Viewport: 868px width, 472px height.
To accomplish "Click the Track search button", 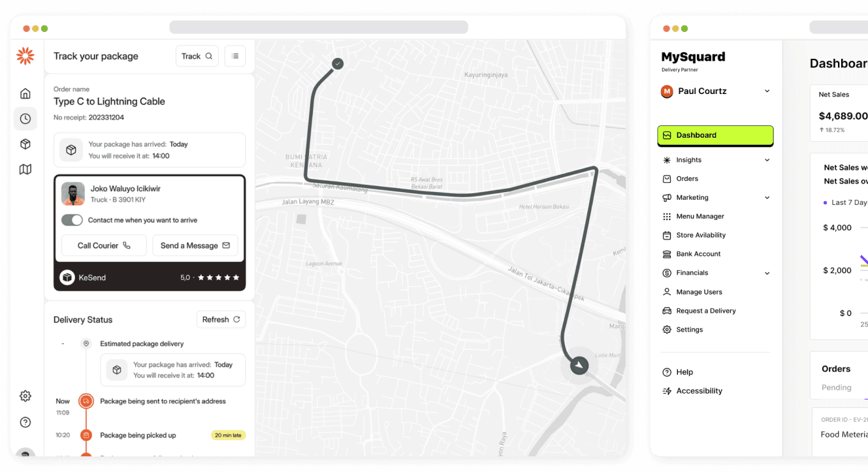I will click(197, 56).
